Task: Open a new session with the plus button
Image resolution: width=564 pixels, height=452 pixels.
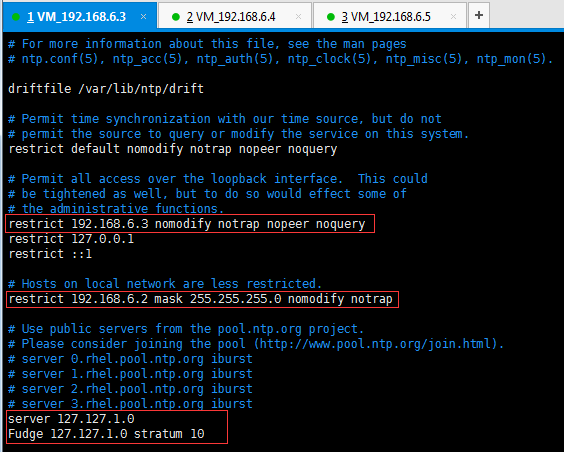Action: tap(479, 15)
